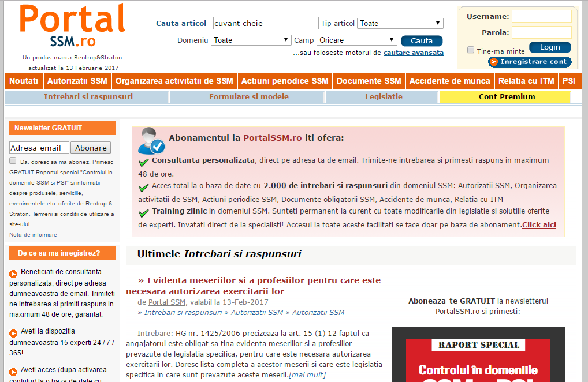
Task: Open the Camp dropdown set to Oricare
Action: (356, 40)
